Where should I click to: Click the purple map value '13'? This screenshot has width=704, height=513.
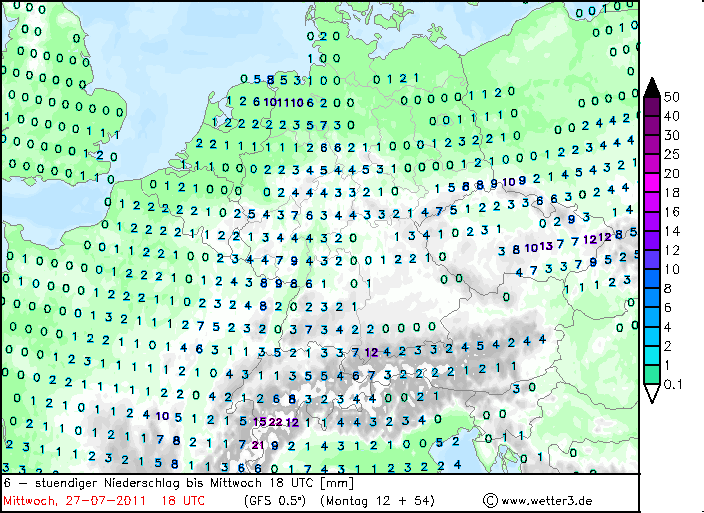(546, 246)
